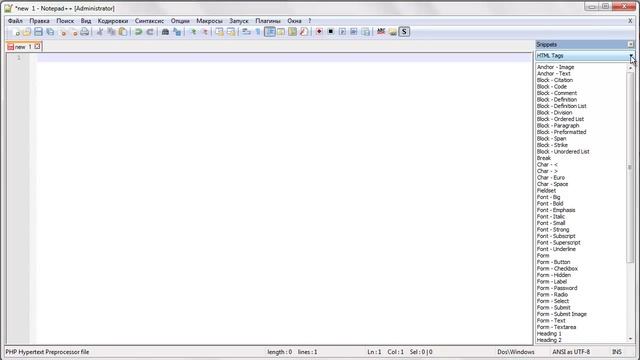This screenshot has height=360, width=640.
Task: Open the Кодировки menu
Action: pos(113,21)
